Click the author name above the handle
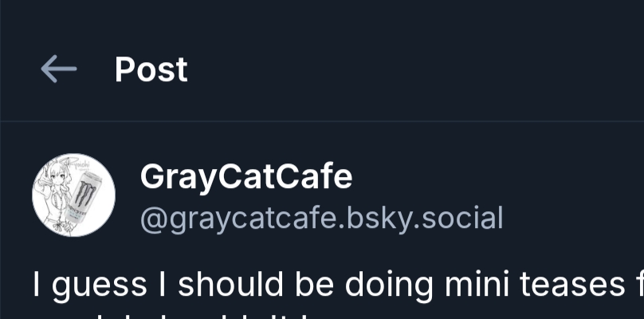Viewport: 644px width, 319px height. (x=245, y=176)
